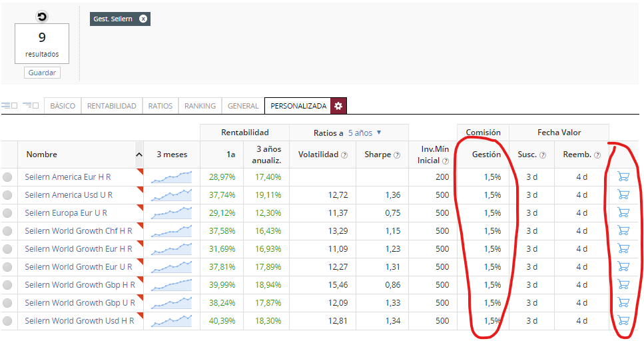Open the RATIOS tab
The image size is (644, 341).
[161, 106]
